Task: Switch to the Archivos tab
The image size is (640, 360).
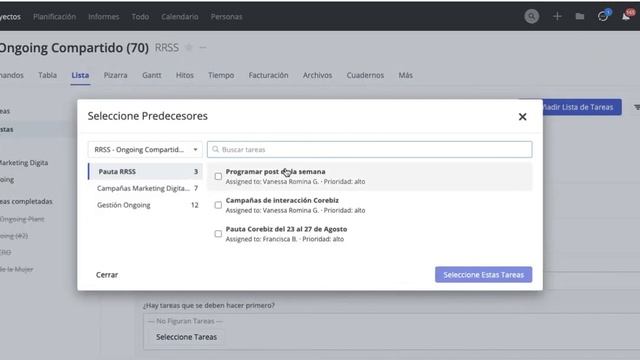Action: click(318, 75)
